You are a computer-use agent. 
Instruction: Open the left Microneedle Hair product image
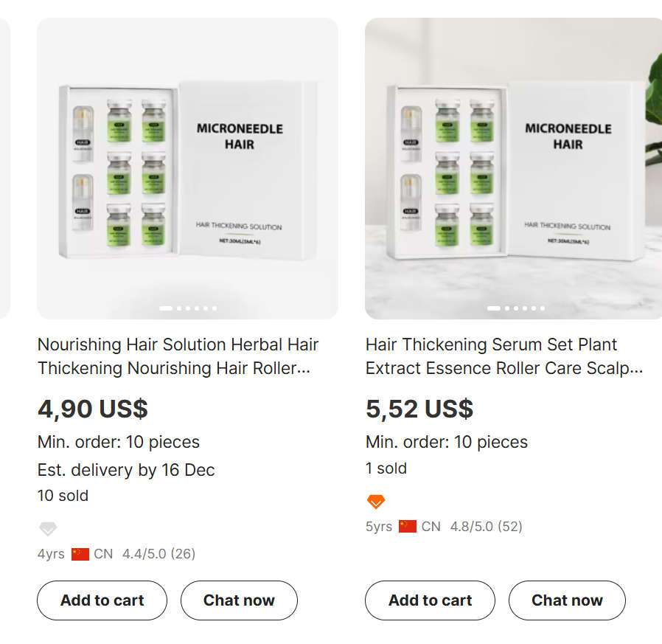(x=187, y=168)
